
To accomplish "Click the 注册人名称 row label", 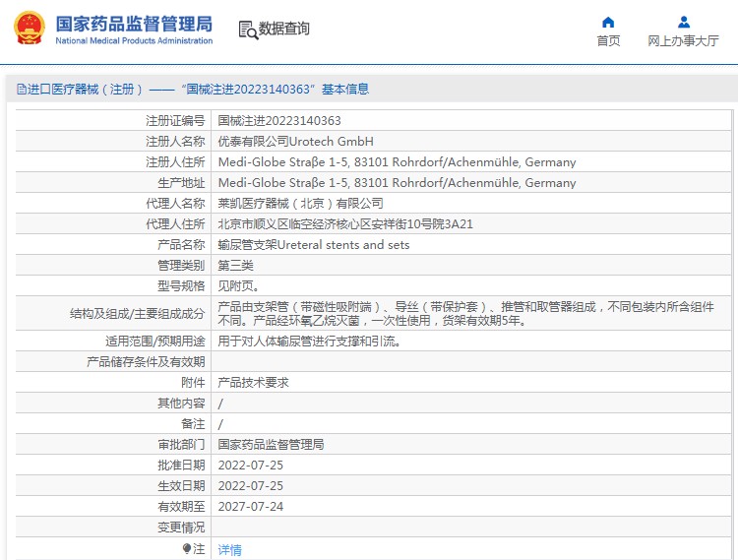I will click(x=175, y=142).
